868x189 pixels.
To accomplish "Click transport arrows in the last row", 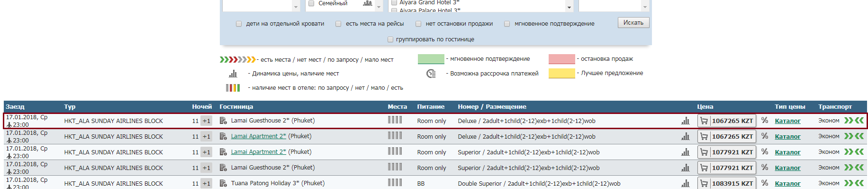I will (854, 183).
